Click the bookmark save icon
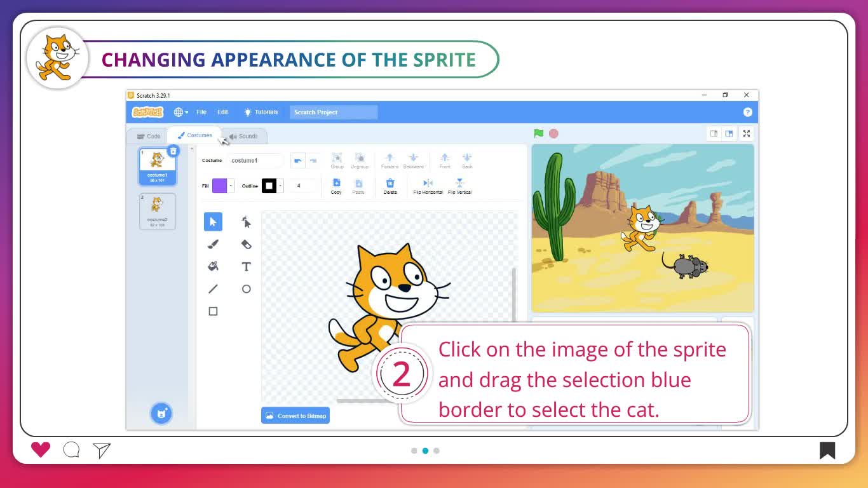The width and height of the screenshot is (868, 488). point(827,451)
